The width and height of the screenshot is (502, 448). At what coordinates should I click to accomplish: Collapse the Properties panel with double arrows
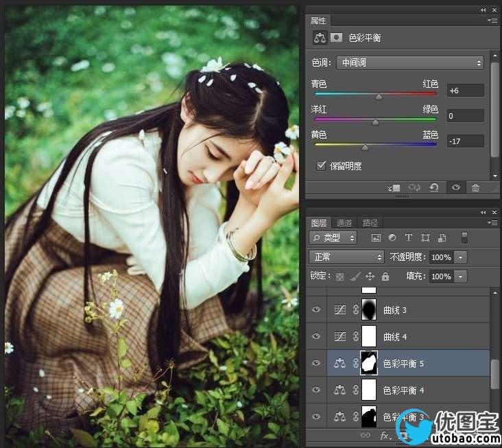[483, 10]
